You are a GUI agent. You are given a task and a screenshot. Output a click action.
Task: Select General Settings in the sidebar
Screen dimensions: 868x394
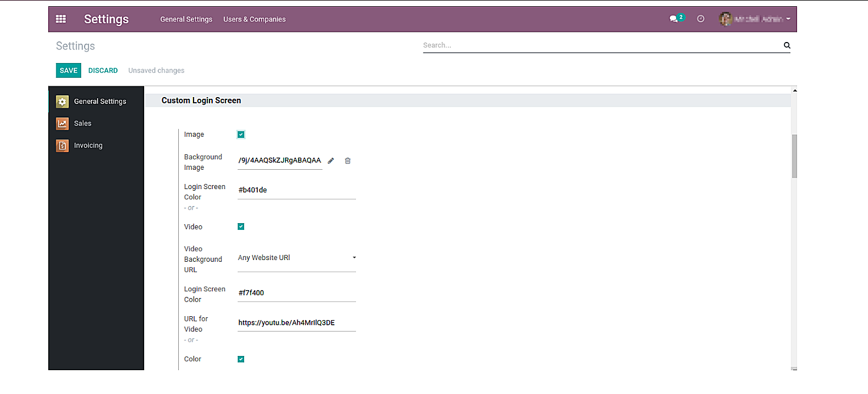(x=100, y=101)
